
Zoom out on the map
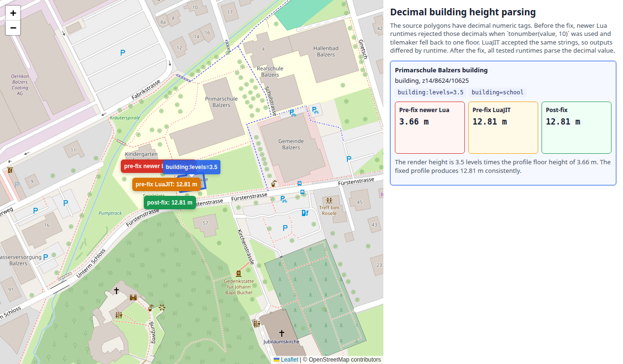point(13,28)
